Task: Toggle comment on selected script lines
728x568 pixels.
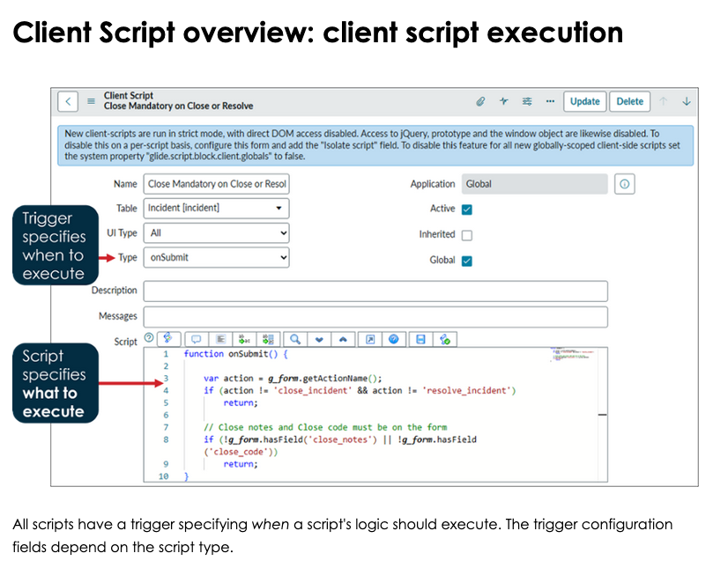Action: (197, 339)
